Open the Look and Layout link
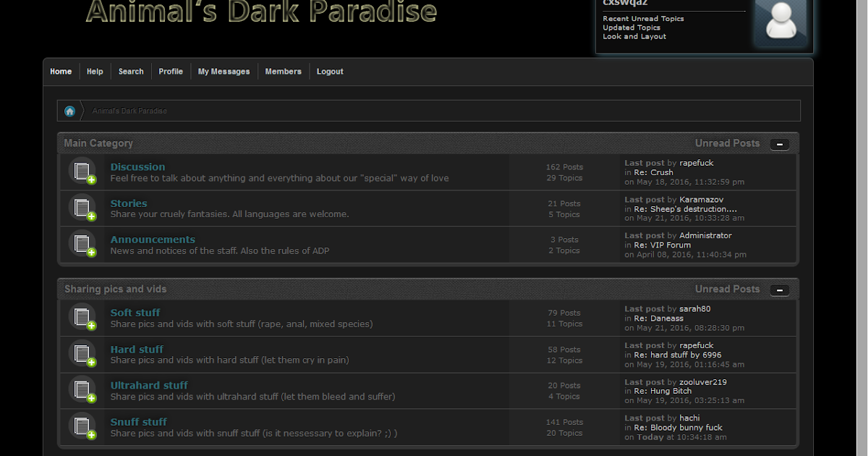 click(x=634, y=36)
